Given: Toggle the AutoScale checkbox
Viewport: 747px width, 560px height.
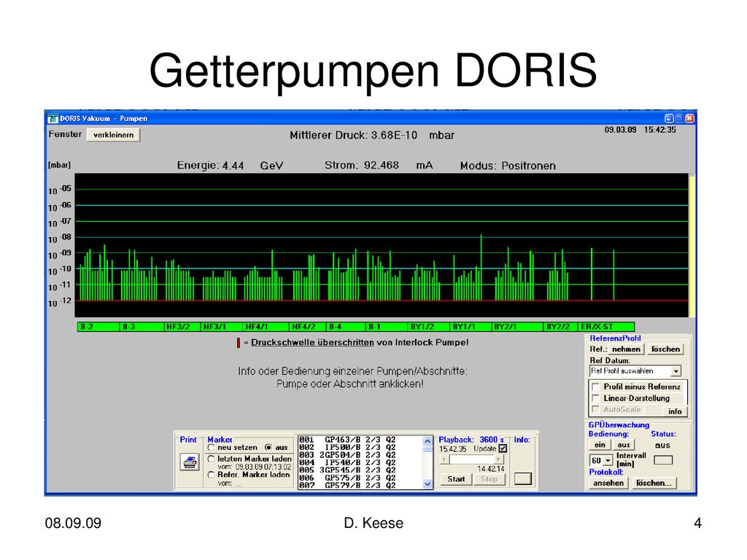Looking at the screenshot, I should (x=595, y=410).
